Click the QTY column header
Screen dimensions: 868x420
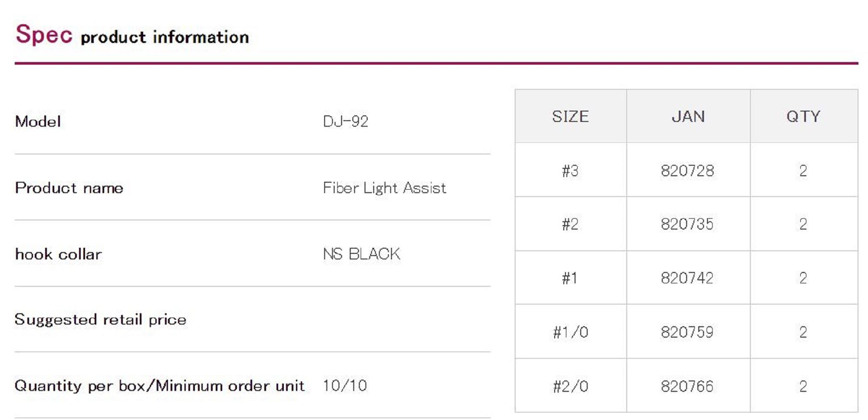click(803, 117)
